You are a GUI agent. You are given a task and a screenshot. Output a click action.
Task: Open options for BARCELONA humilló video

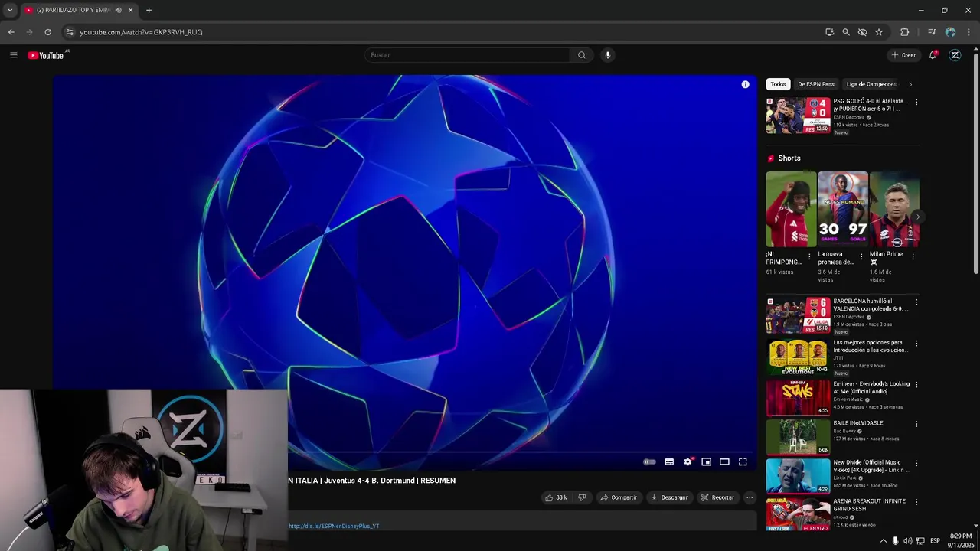[916, 302]
